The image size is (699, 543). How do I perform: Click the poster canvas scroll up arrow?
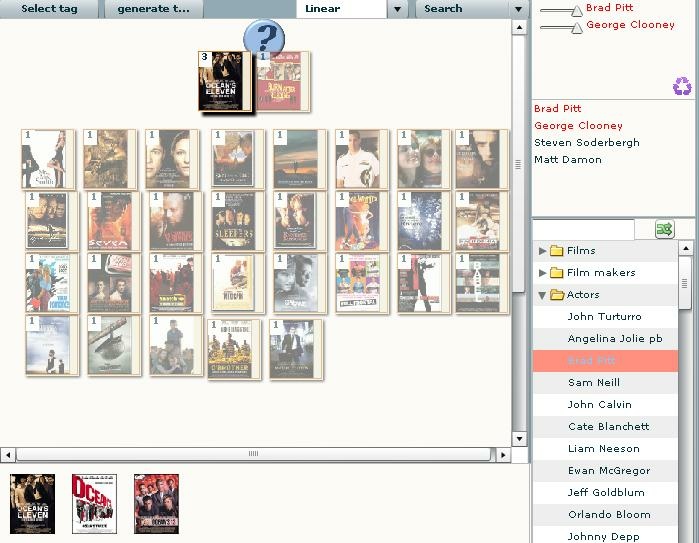[519, 28]
